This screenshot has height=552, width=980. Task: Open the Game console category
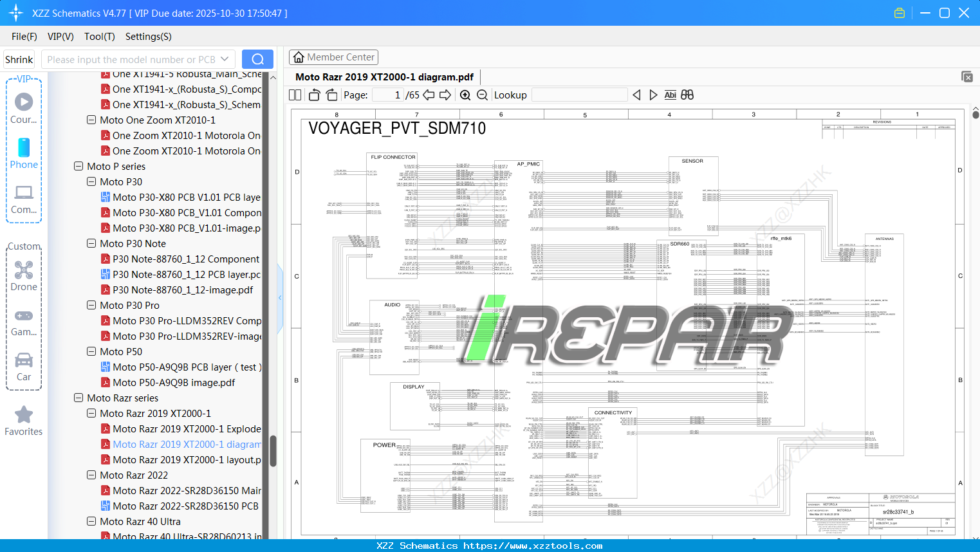pyautogui.click(x=24, y=322)
